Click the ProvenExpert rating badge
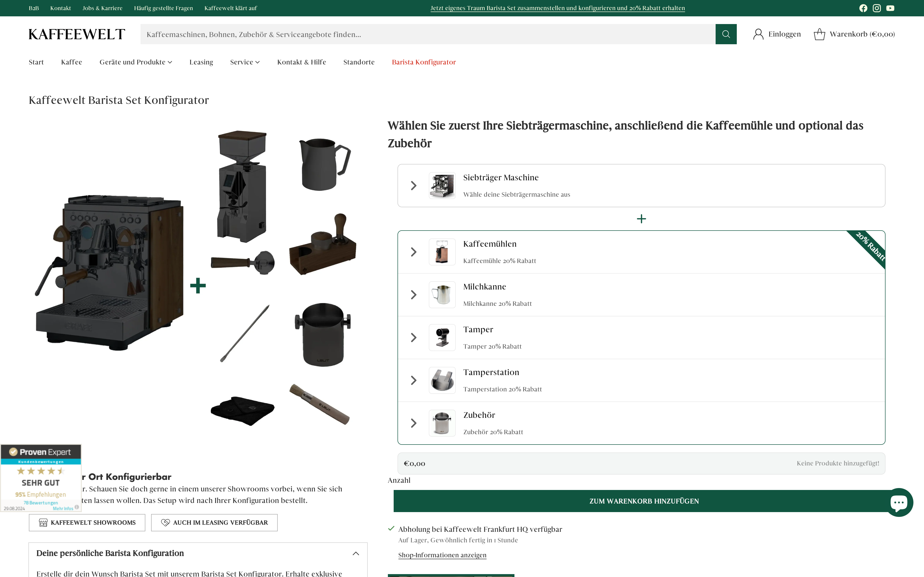The height and width of the screenshot is (577, 924). pyautogui.click(x=40, y=477)
